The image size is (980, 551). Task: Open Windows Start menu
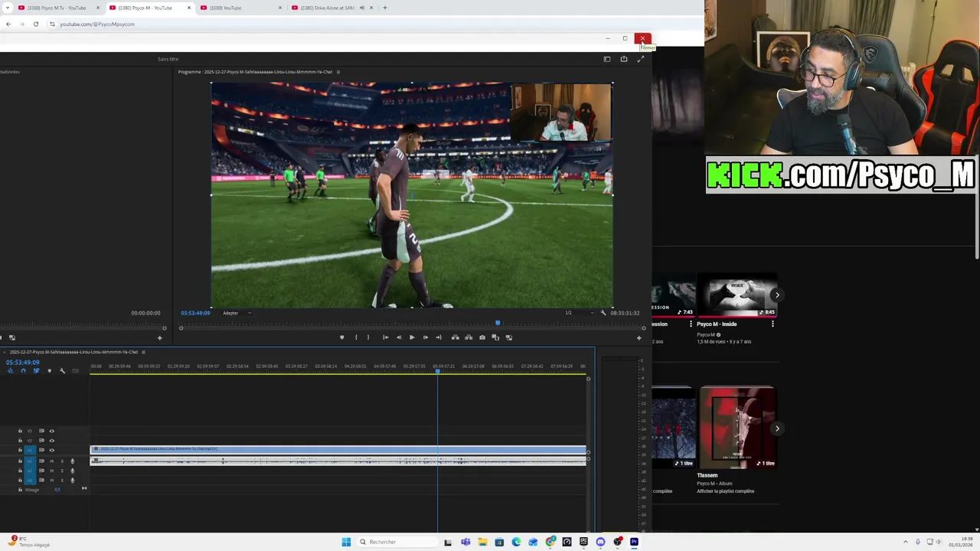pos(346,542)
